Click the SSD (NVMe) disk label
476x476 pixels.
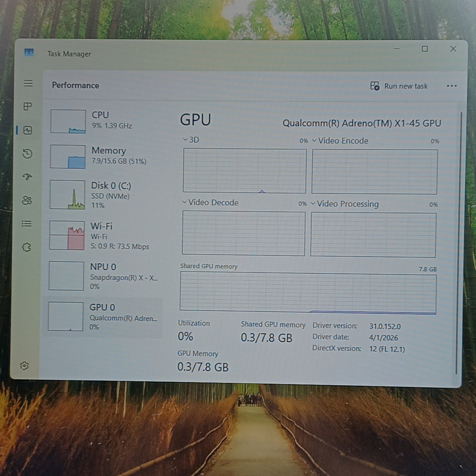[x=110, y=196]
